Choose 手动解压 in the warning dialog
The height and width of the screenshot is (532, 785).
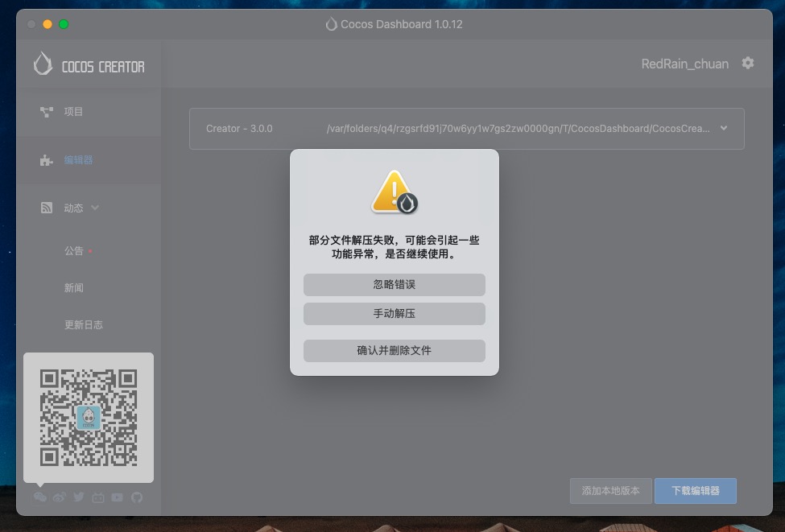tap(394, 314)
